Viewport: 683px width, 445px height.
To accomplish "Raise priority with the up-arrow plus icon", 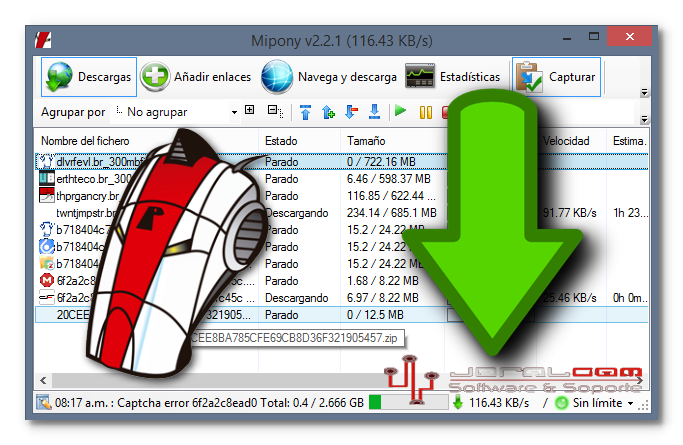I will click(328, 112).
